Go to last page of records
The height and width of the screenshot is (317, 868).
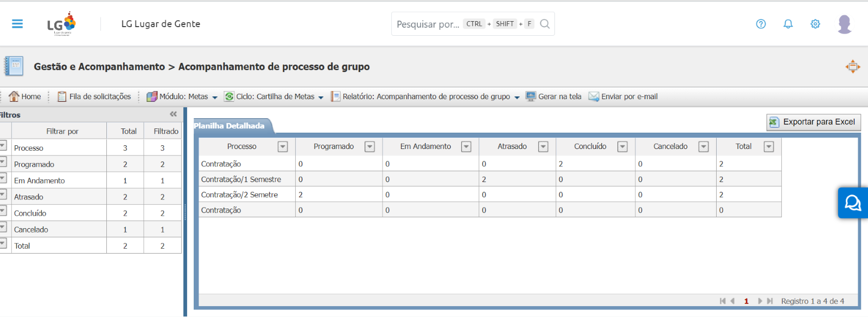(770, 301)
